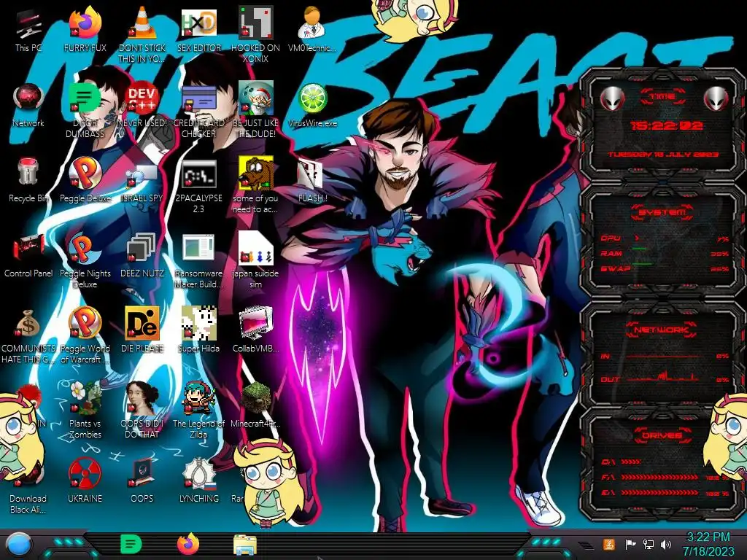Click the TIME header on the widget
This screenshot has height=560, width=747.
tap(662, 97)
